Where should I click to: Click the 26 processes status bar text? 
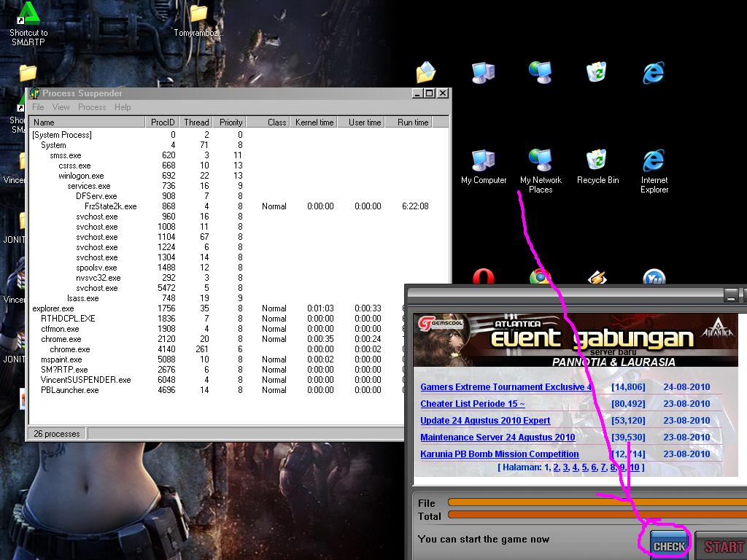(57, 434)
